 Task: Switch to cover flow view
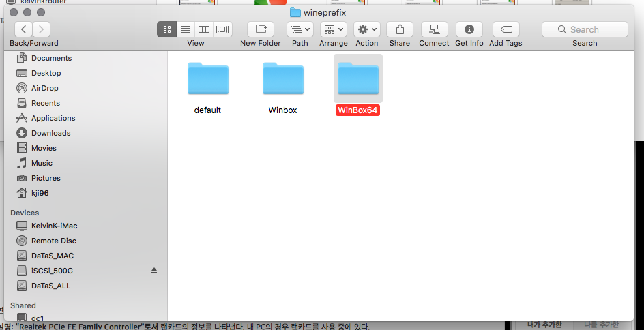pos(222,29)
